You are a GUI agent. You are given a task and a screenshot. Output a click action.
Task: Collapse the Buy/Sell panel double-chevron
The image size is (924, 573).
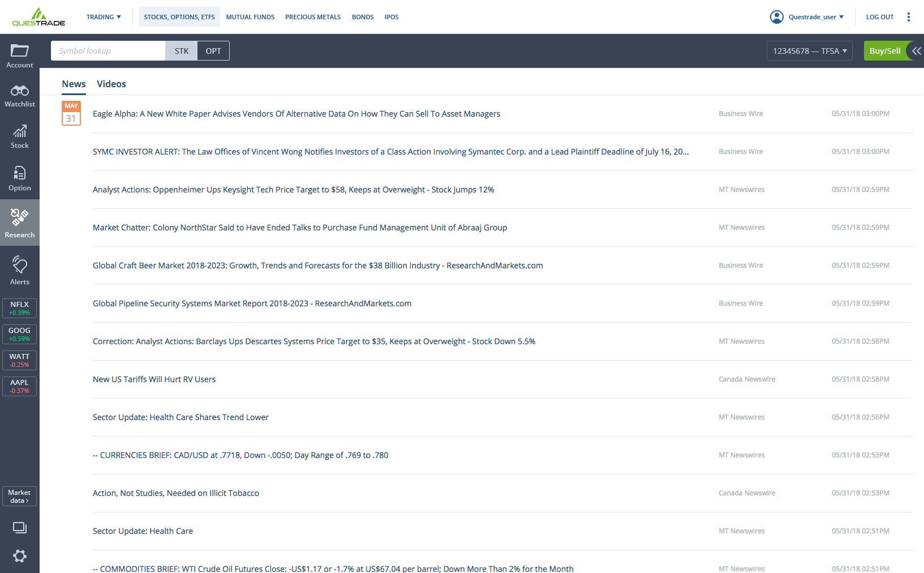click(x=917, y=51)
